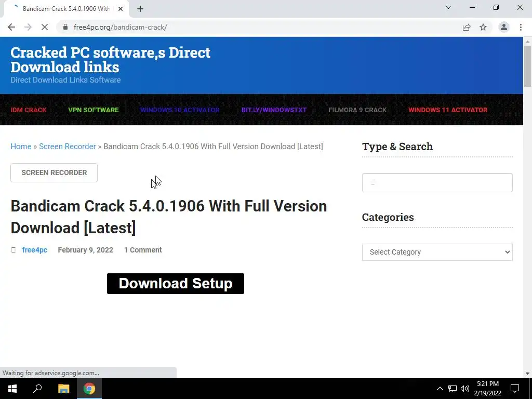
Task: Show hidden system tray icons
Action: tap(440, 389)
